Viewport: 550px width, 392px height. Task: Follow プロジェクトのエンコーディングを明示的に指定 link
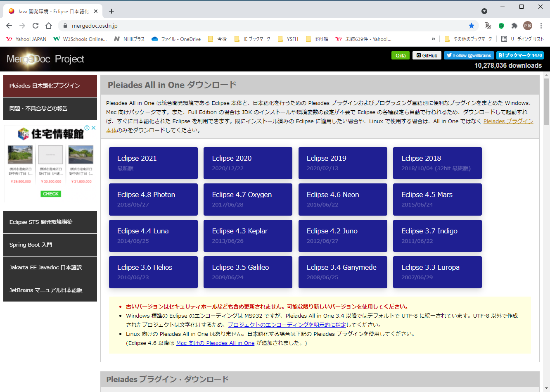click(287, 325)
